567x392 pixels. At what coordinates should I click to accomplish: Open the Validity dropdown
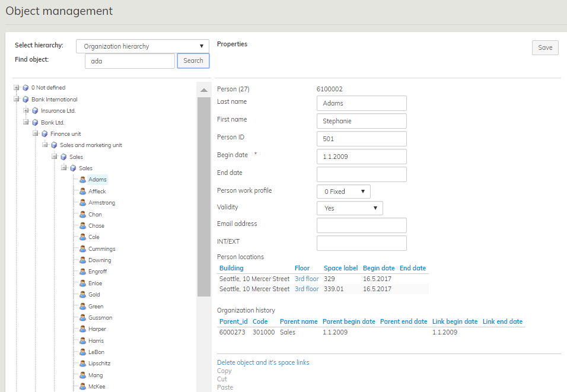click(349, 208)
